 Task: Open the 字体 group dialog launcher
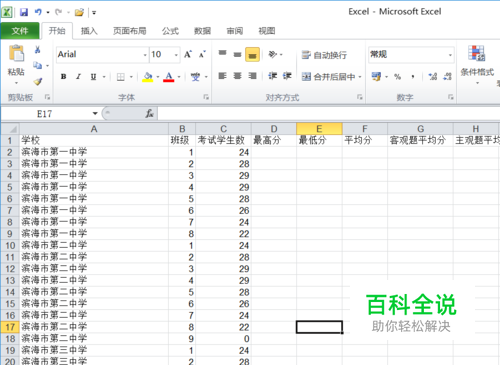tap(206, 97)
